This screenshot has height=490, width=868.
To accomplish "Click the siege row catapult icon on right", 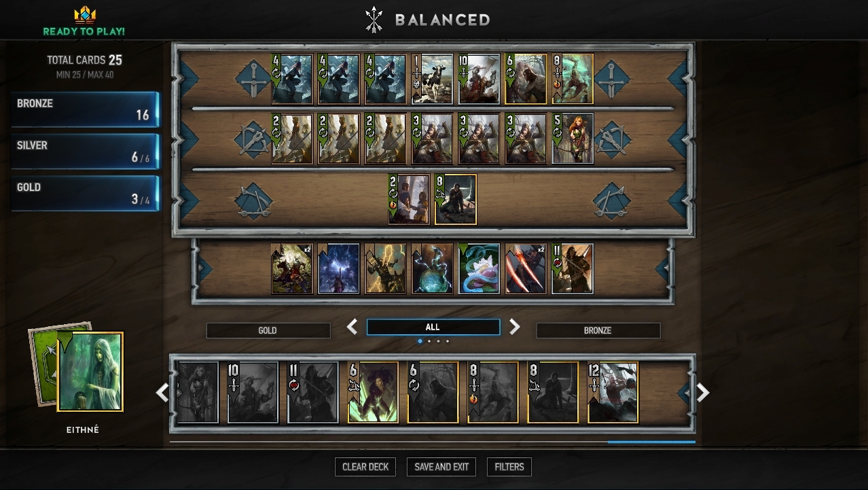I will tap(611, 200).
